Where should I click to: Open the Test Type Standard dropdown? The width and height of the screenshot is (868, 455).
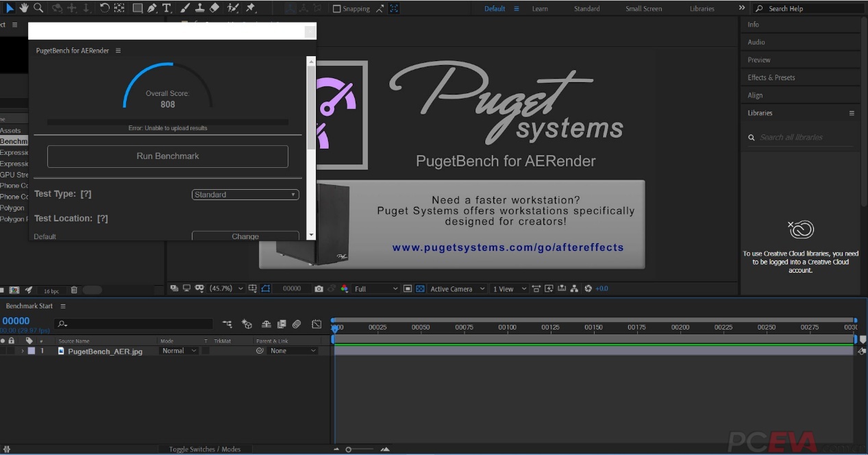pyautogui.click(x=245, y=195)
